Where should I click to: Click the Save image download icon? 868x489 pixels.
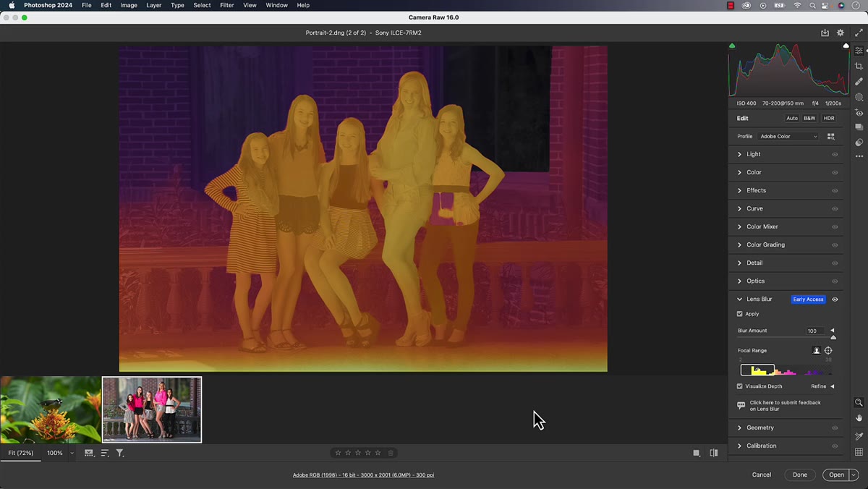(x=825, y=33)
